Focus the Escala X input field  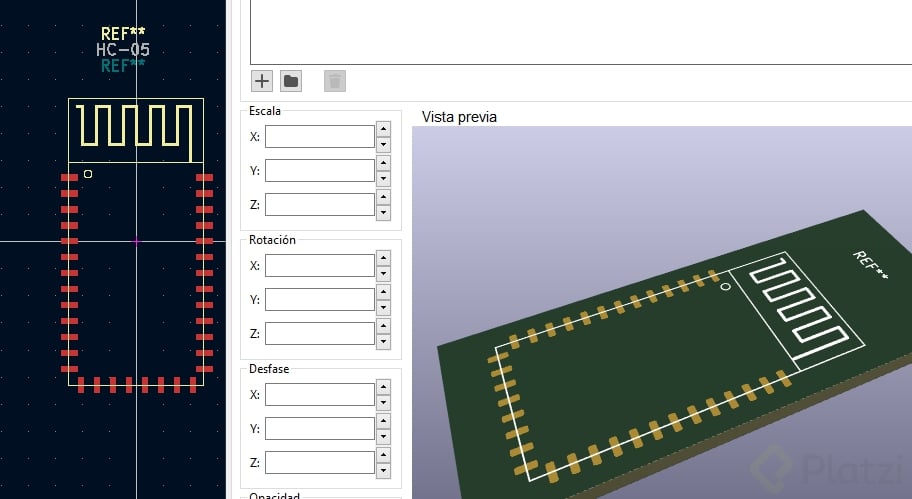320,137
